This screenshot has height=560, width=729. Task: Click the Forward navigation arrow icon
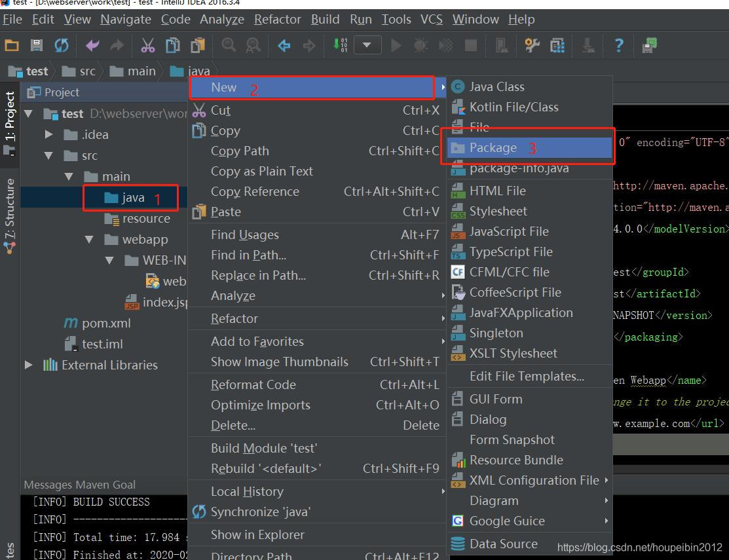click(308, 45)
